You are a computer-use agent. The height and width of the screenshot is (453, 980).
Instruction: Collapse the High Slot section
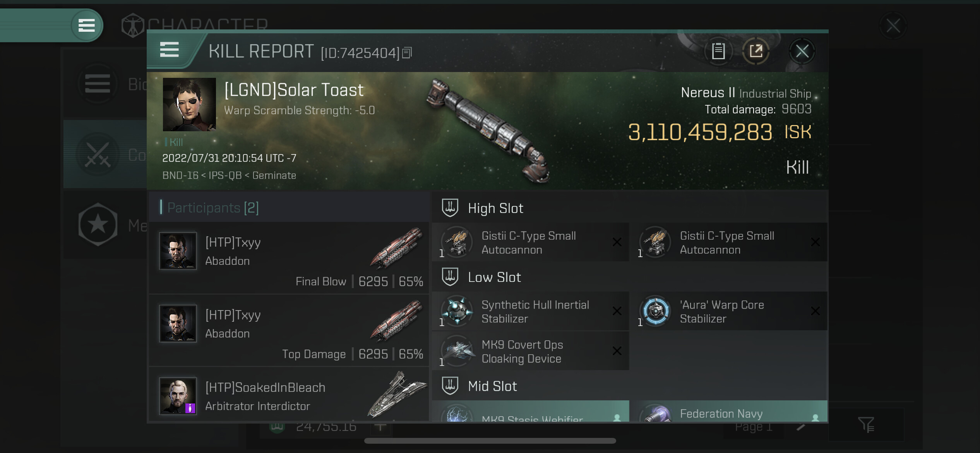[450, 208]
